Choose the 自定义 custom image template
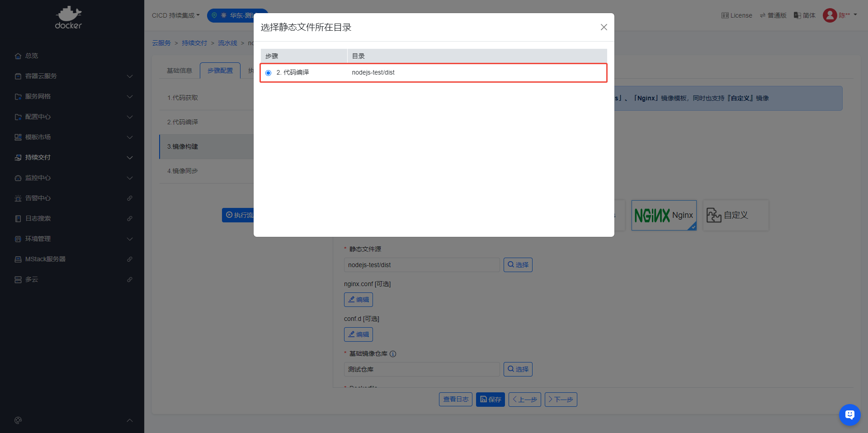The height and width of the screenshot is (433, 868). coord(736,215)
